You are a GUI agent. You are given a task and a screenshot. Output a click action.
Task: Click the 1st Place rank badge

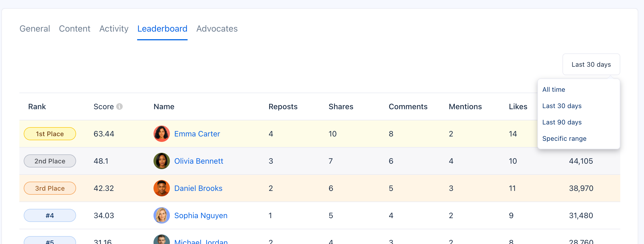point(50,134)
